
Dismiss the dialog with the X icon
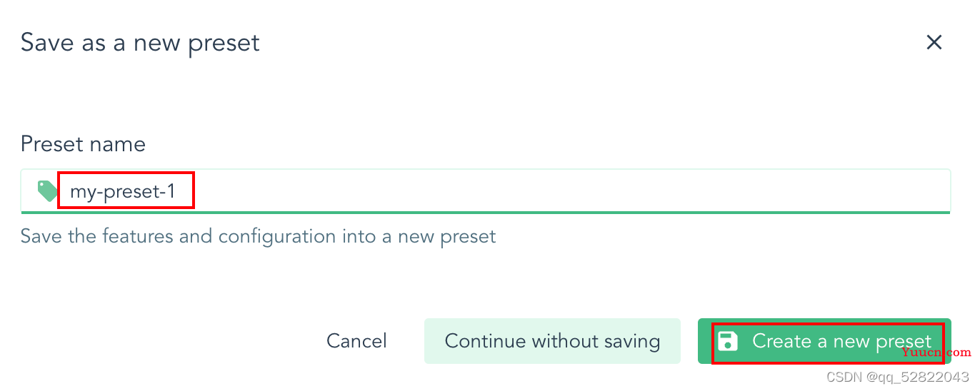(934, 43)
